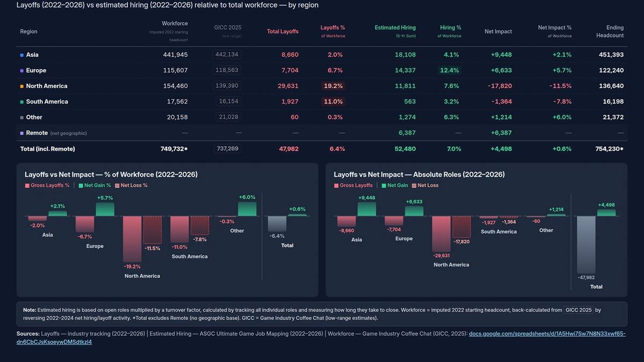Click the blue Asia region marker
This screenshot has width=644, height=362.
click(22, 55)
